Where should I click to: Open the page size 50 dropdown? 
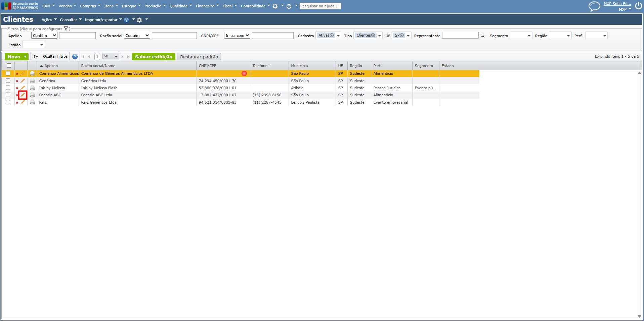pos(111,57)
